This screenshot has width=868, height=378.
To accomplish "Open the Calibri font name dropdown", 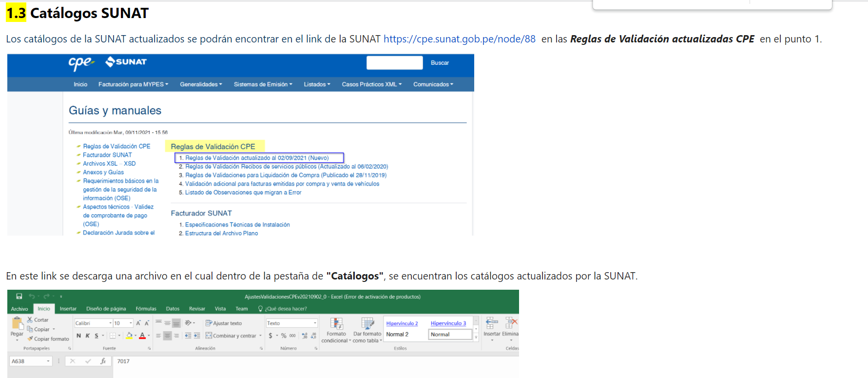I will (x=110, y=323).
